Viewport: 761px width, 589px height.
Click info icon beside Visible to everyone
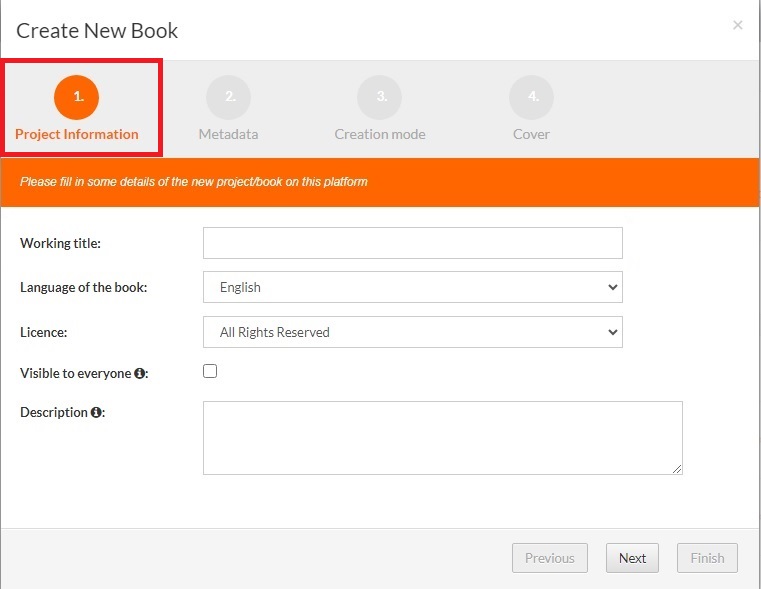click(140, 373)
